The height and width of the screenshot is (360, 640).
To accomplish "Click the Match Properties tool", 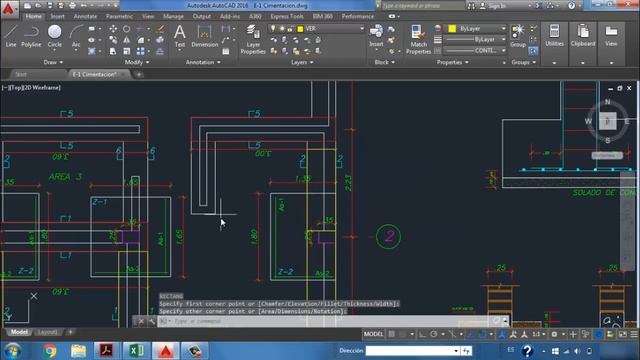I will [x=418, y=39].
